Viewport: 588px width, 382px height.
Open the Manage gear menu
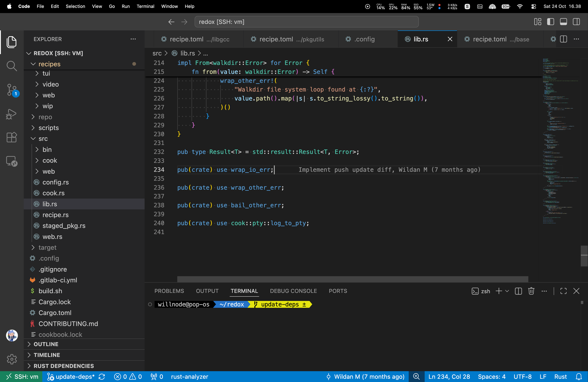click(x=12, y=359)
